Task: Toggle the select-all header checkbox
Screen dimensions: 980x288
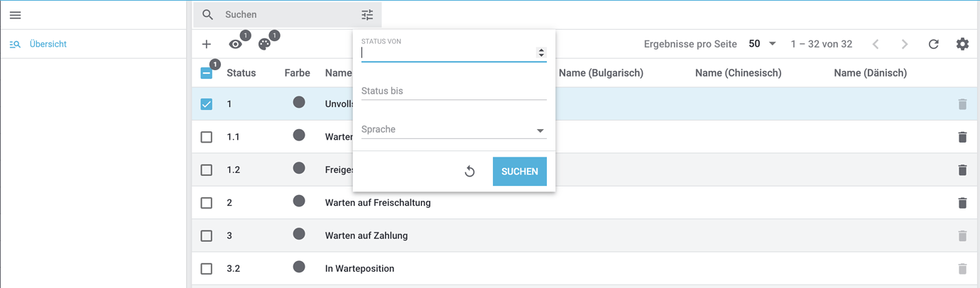Action: pos(207,73)
